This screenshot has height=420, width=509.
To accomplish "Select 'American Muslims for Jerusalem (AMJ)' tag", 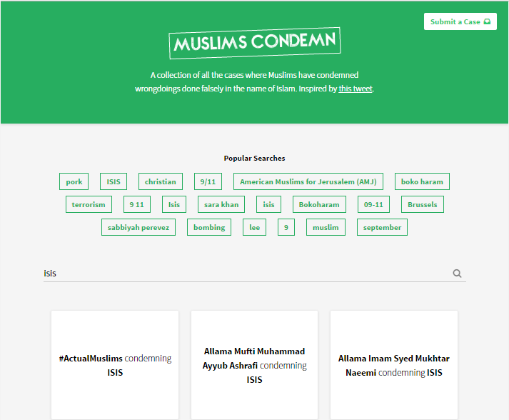I will pyautogui.click(x=308, y=181).
